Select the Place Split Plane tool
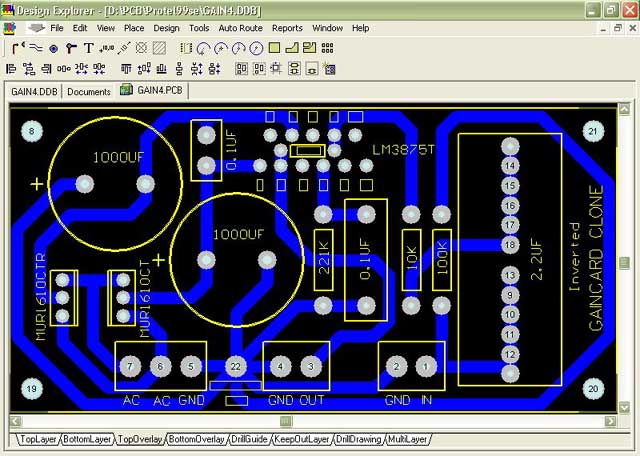This screenshot has height=456, width=640. [309, 48]
